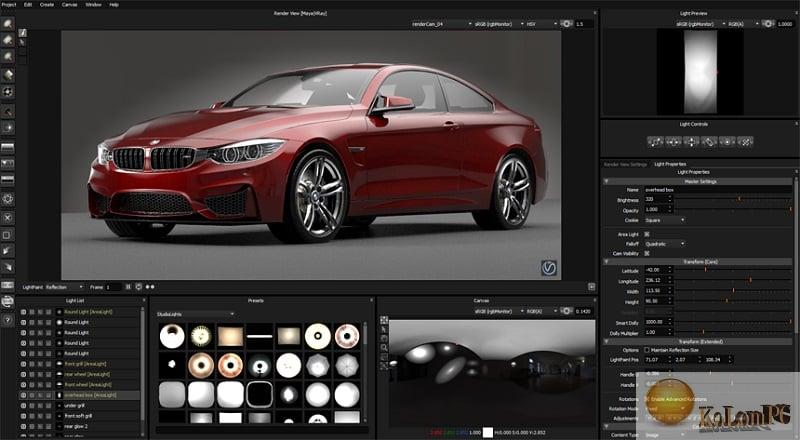800x440 pixels.
Task: Open the renderCam_04 camera dropdown
Action: pyautogui.click(x=441, y=24)
